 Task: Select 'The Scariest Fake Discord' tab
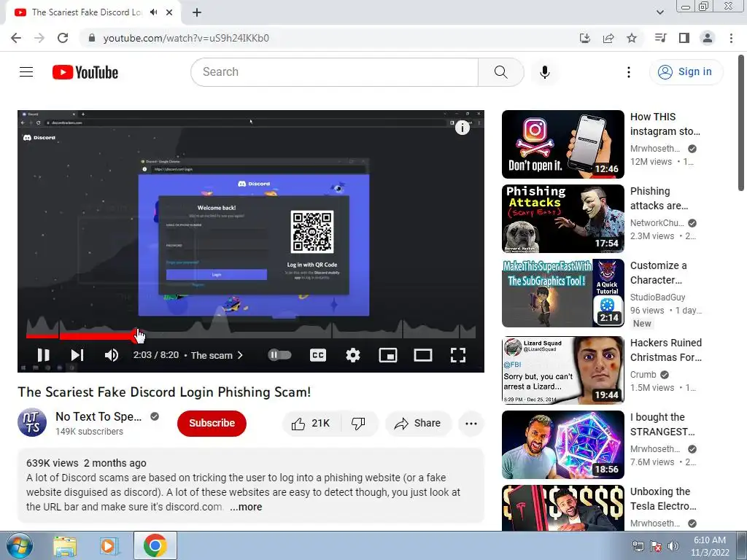[88, 12]
